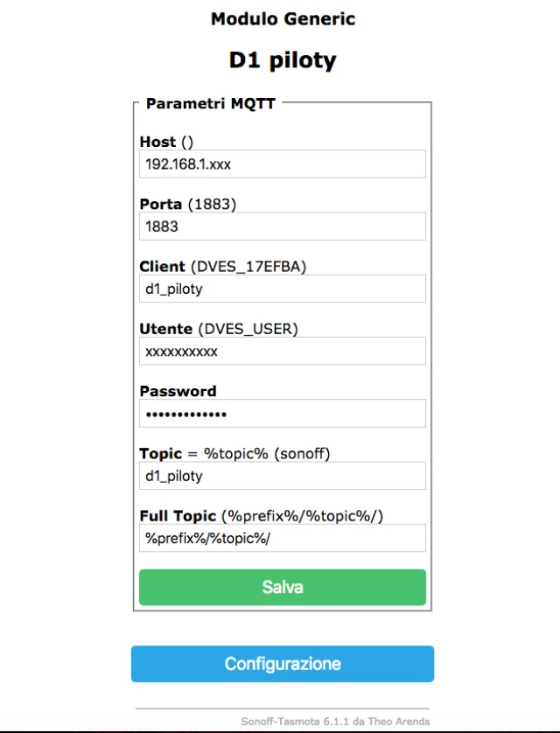Click into the Utente text field
This screenshot has width=560, height=733.
(x=282, y=352)
